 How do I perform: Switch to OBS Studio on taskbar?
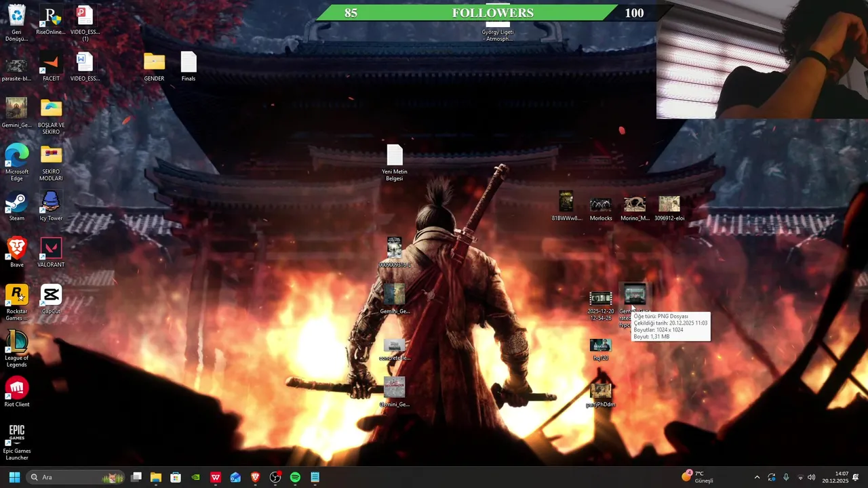coord(275,477)
